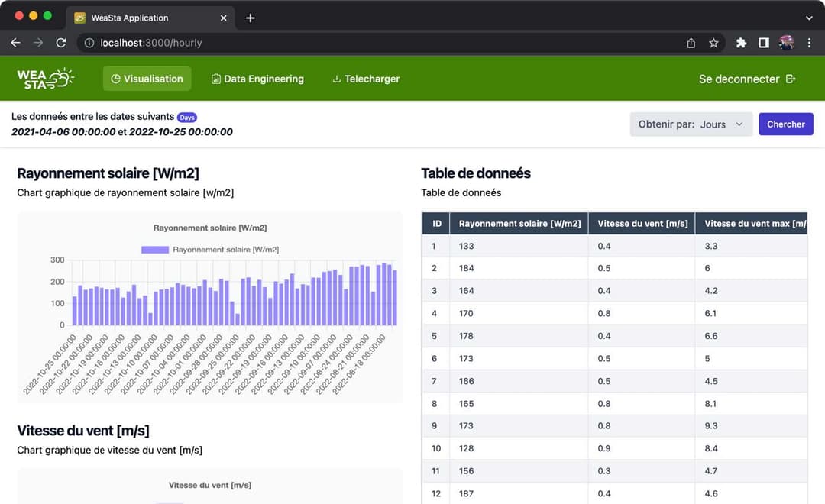Toggle the Rayonnement solaire legend color box
This screenshot has width=825, height=504.
(x=154, y=250)
